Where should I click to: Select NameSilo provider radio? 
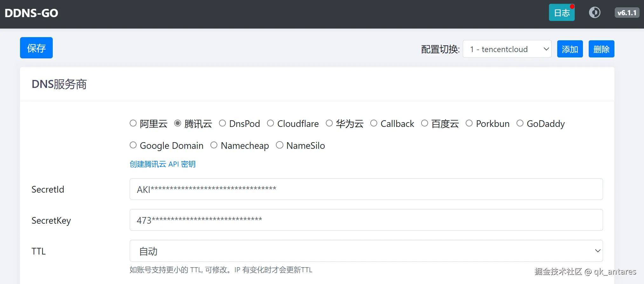(280, 145)
